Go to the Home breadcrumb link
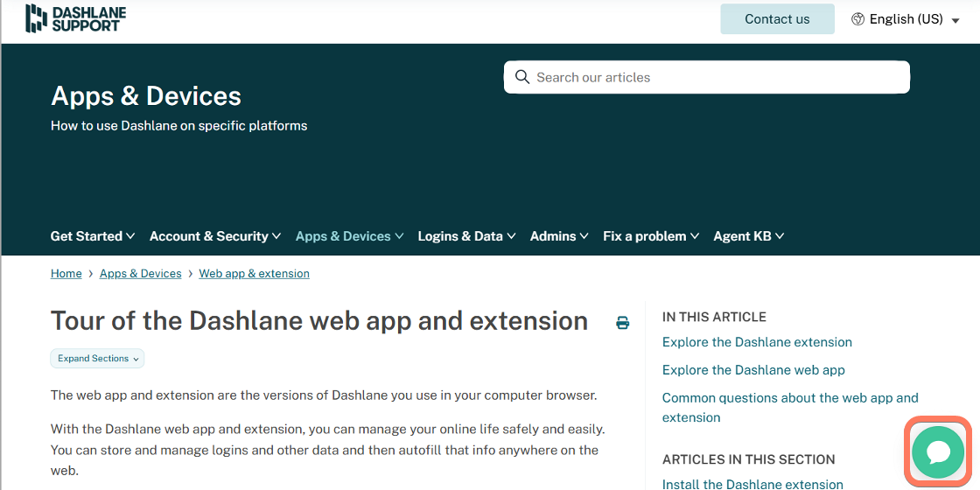Viewport: 980px width, 490px height. point(66,274)
